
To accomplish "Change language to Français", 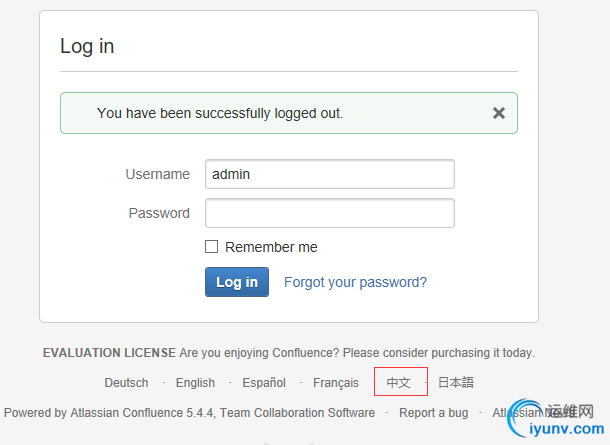I will pos(336,383).
